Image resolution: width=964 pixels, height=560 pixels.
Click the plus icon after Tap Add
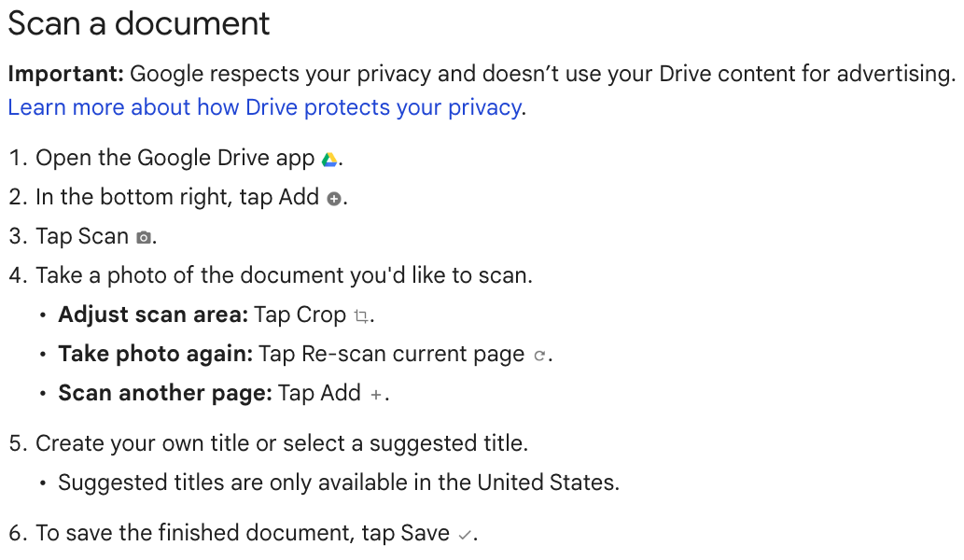click(x=376, y=395)
